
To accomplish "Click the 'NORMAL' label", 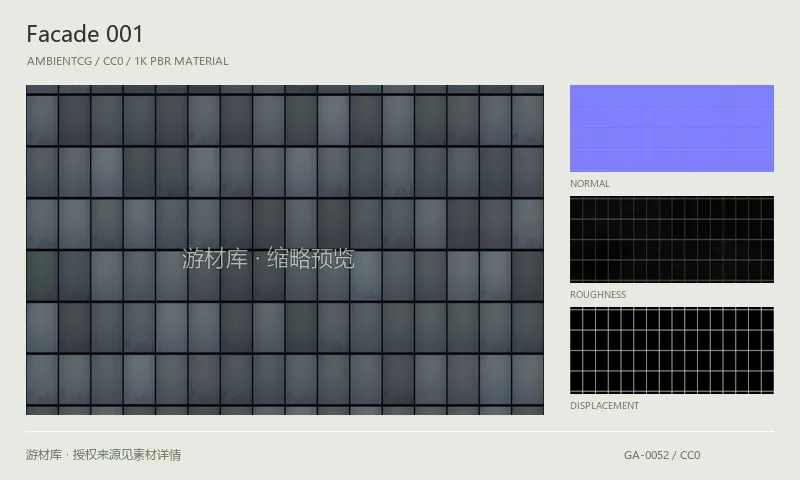I will pyautogui.click(x=590, y=184).
